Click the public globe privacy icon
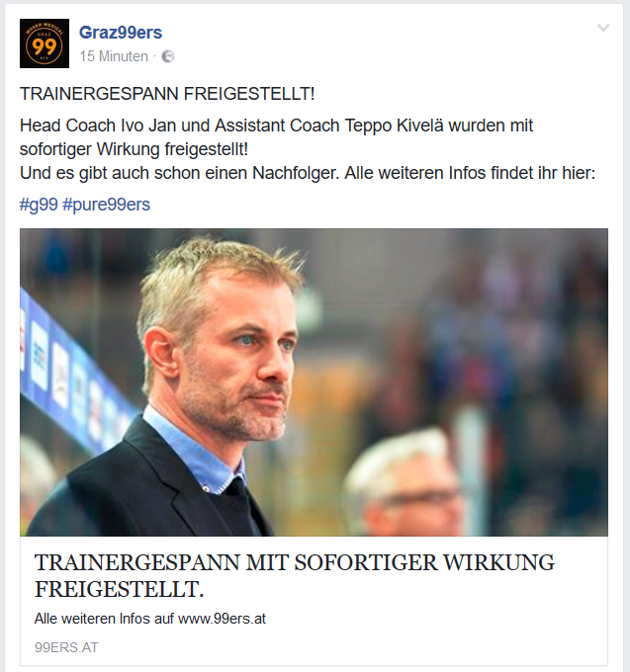This screenshot has width=630, height=672. pyautogui.click(x=168, y=56)
